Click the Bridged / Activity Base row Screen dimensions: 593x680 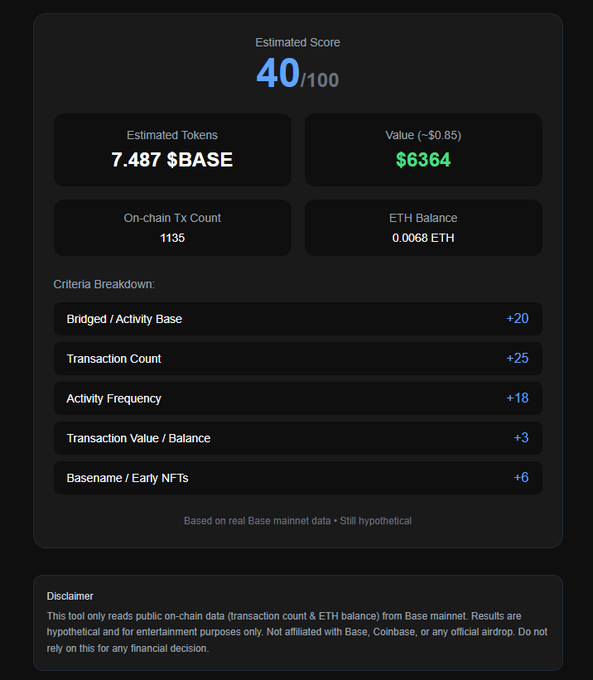tap(298, 319)
